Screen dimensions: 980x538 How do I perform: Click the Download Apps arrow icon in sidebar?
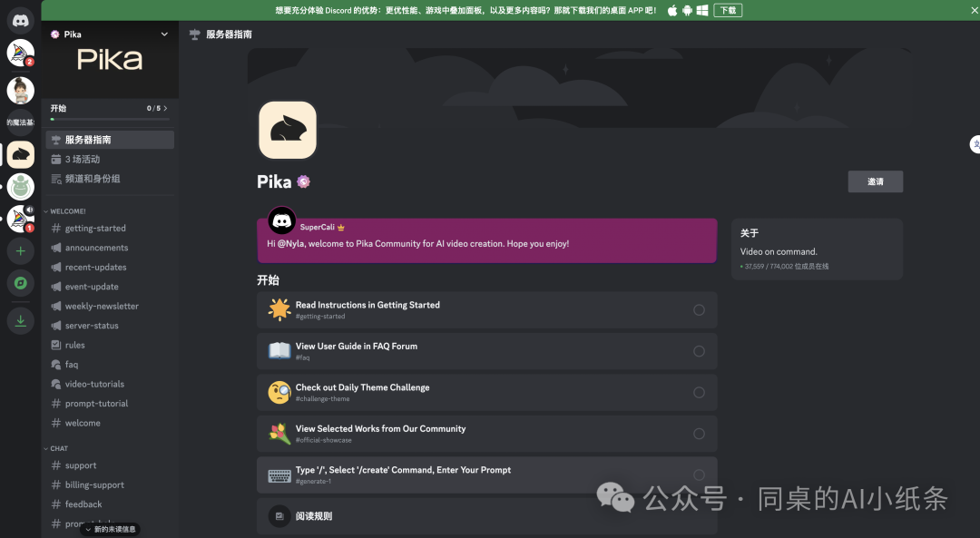tap(21, 320)
